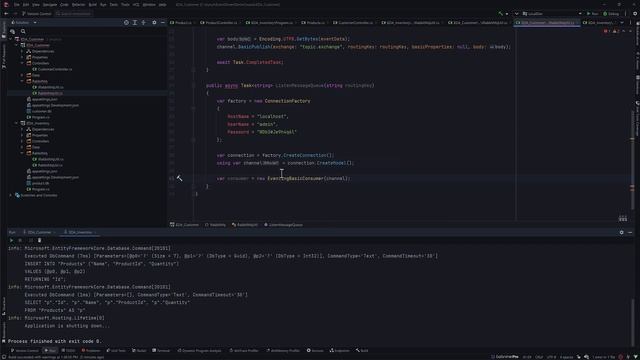Viewport: 640px width, 360px height.
Task: Expand Scratches and Consoles node
Action: point(11,195)
